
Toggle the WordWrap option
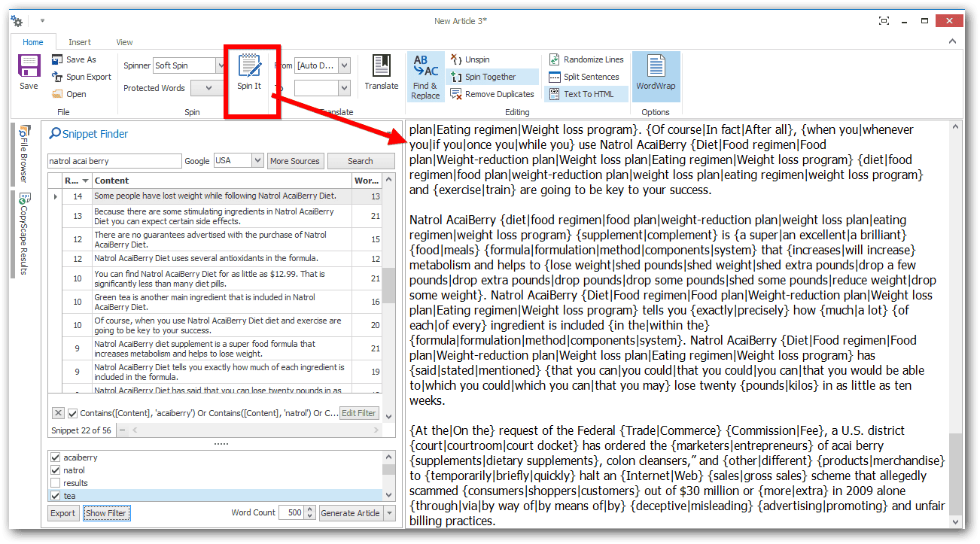[x=656, y=76]
